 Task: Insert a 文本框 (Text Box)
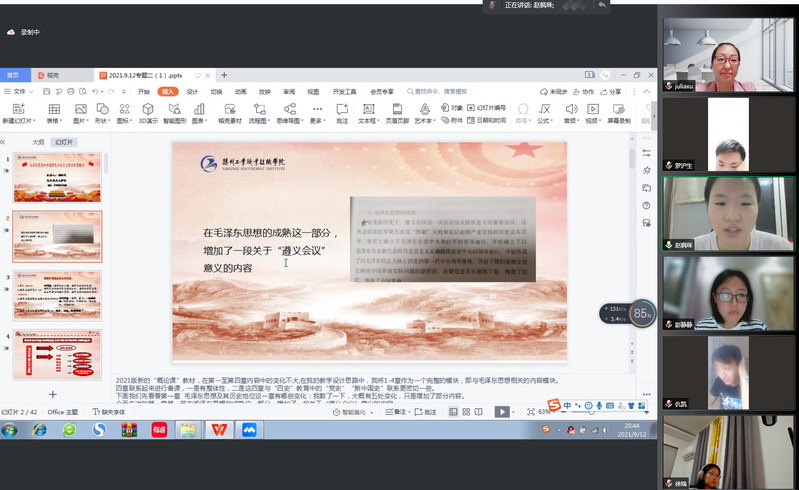tap(366, 109)
